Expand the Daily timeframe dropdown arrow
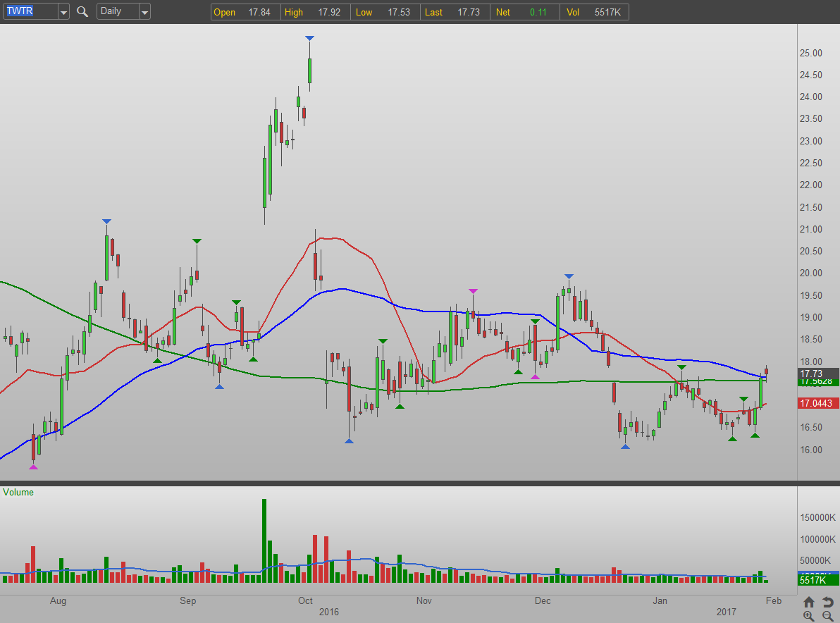The height and width of the screenshot is (623, 840). click(x=144, y=12)
